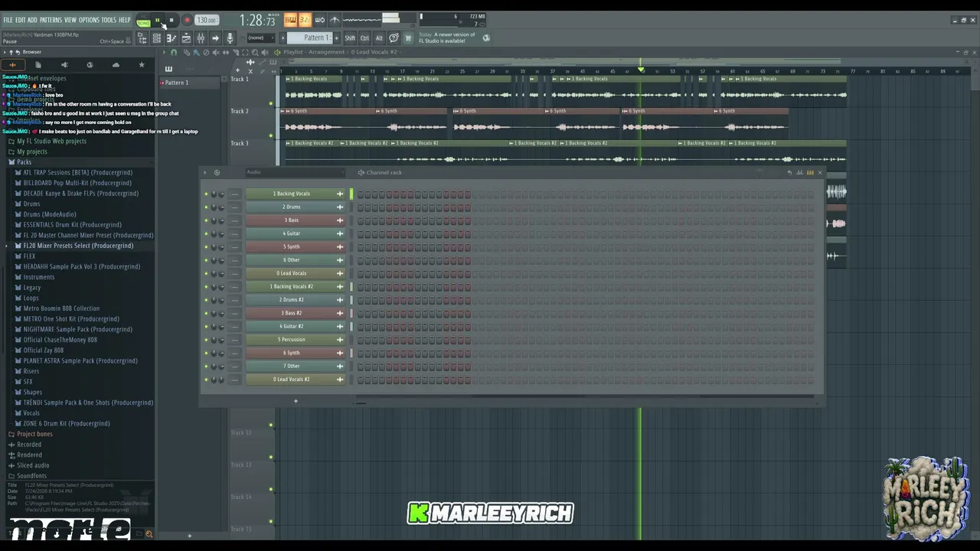This screenshot has width=980, height=551.
Task: Open the VIEW menu
Action: [70, 20]
